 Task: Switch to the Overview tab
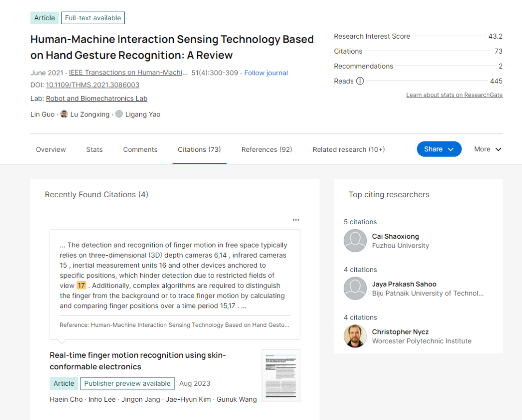pyautogui.click(x=51, y=150)
